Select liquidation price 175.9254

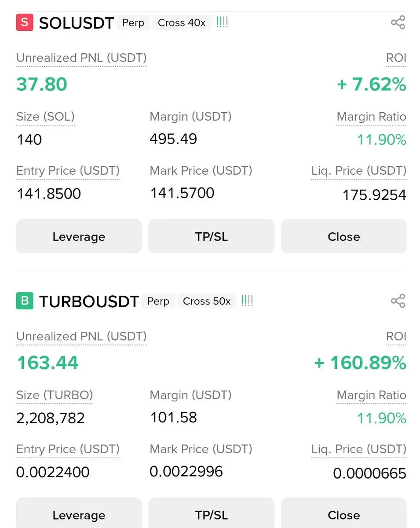point(374,195)
